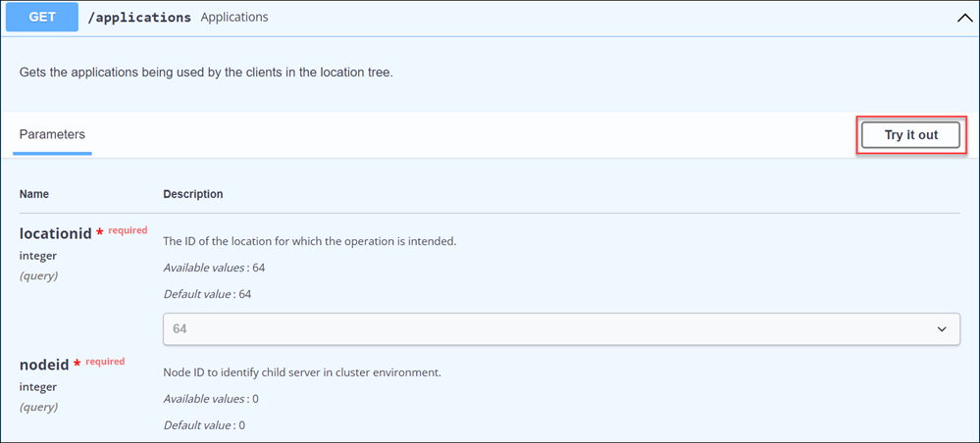Click the red required label next to nodeid
The width and height of the screenshot is (980, 443).
pos(105,361)
